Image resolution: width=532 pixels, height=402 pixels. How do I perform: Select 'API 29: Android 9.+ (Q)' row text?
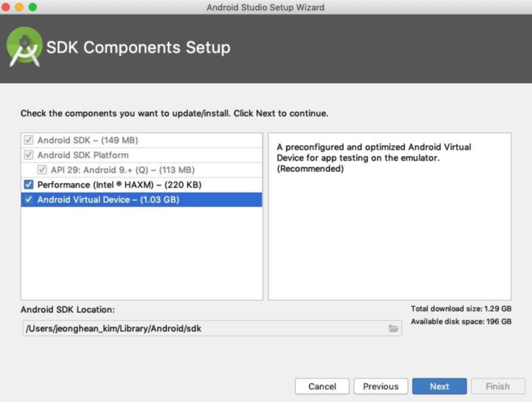[123, 170]
